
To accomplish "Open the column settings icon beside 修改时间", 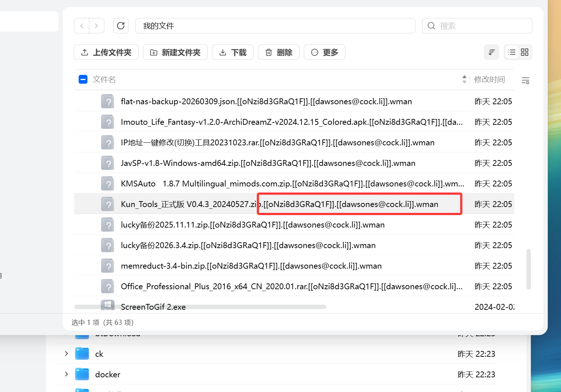I will [526, 80].
